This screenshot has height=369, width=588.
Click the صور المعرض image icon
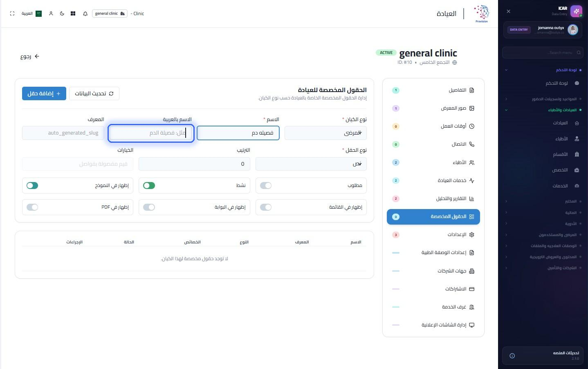472,108
